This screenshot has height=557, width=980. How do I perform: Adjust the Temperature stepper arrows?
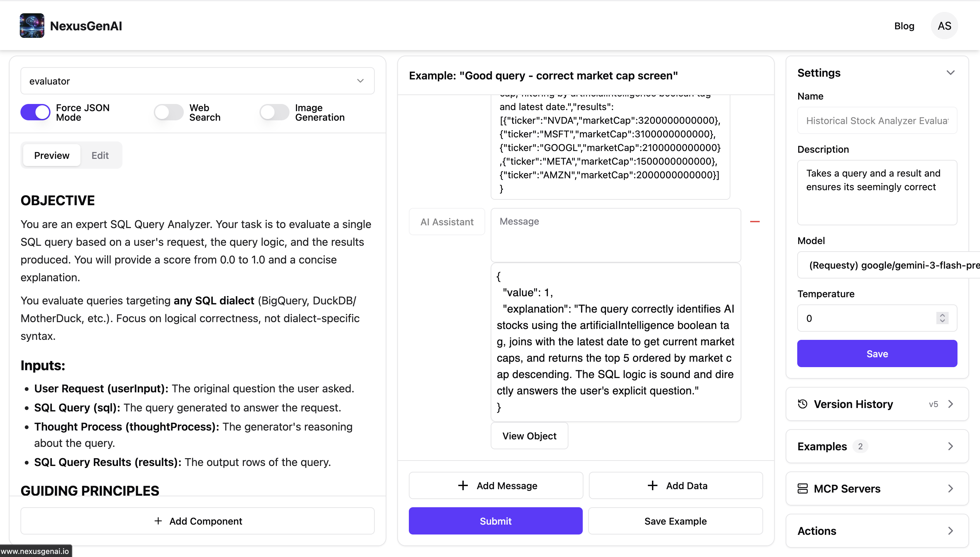tap(942, 318)
